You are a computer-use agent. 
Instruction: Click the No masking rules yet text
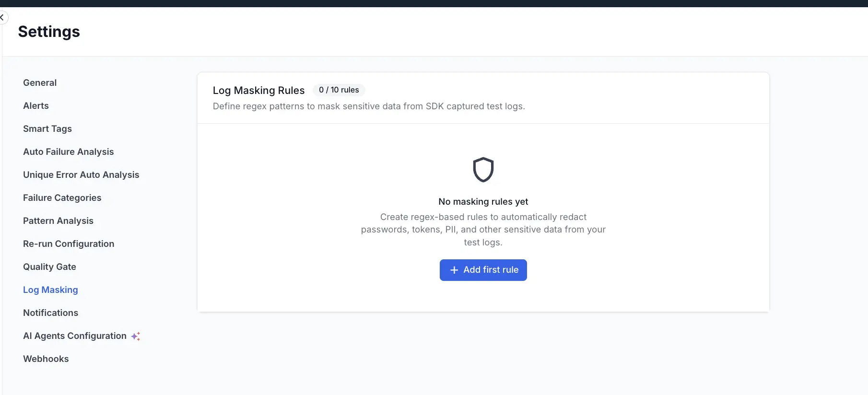click(x=483, y=201)
